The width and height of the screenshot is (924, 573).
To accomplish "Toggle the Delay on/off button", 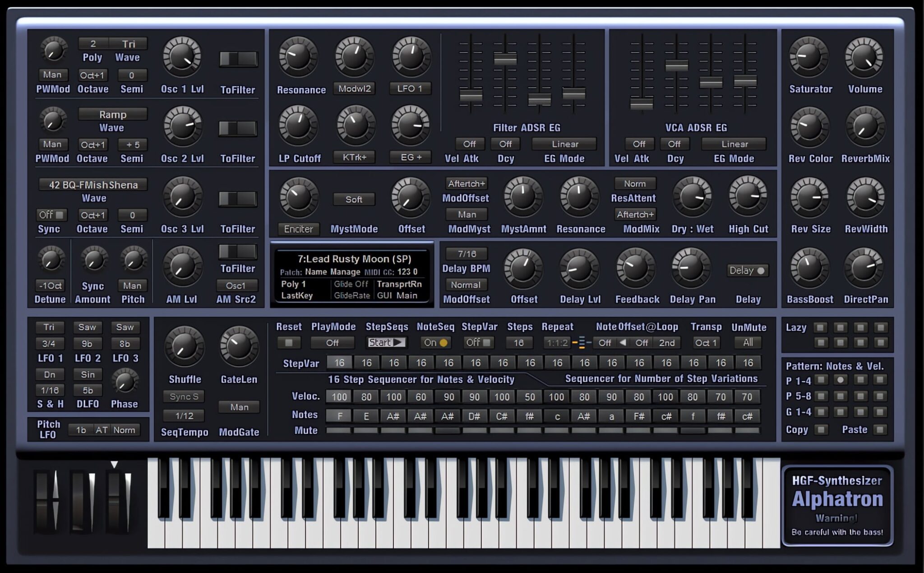I will [748, 270].
